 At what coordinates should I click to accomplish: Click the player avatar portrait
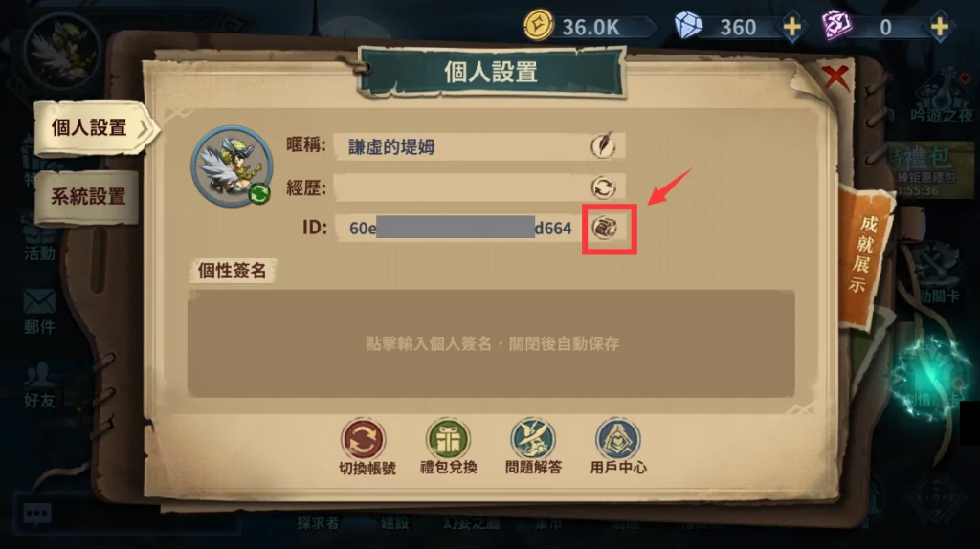232,166
